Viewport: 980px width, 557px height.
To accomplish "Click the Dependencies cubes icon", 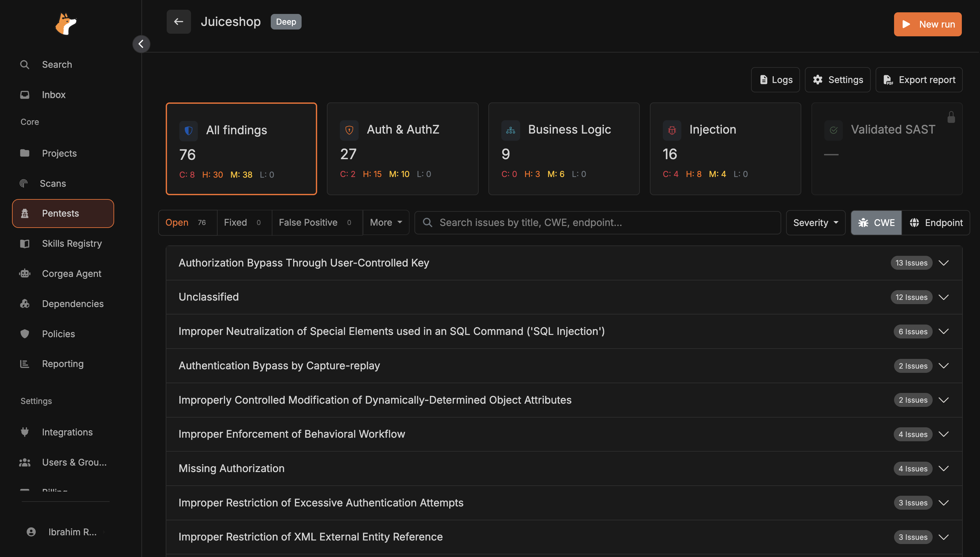I will tap(24, 304).
